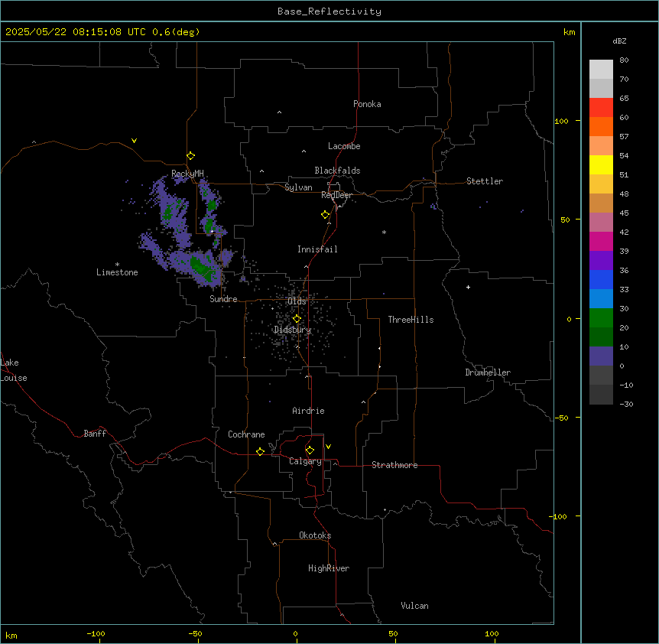659x644 pixels.
Task: Click the white caret marker west of Lacombe
Action: [304, 151]
